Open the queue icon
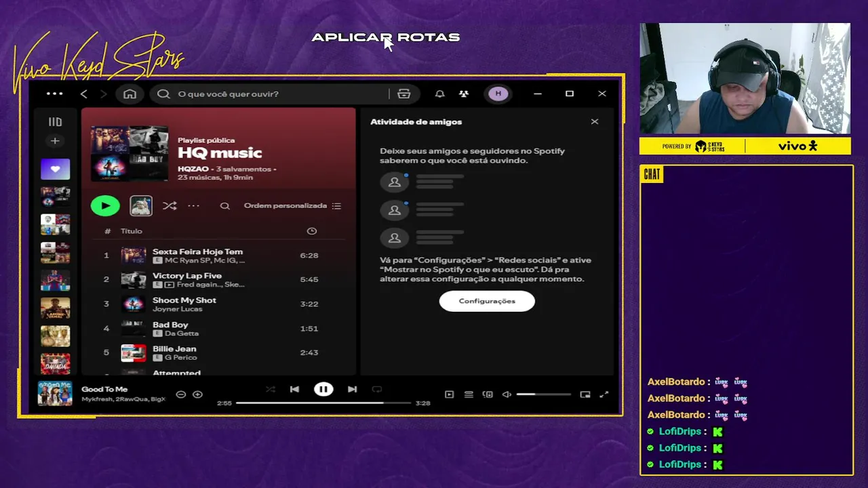This screenshot has width=868, height=488. [469, 394]
